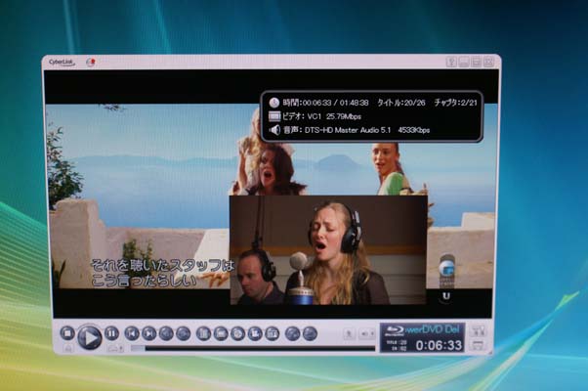This screenshot has height=391, width=588.
Task: Open the volume control with speaker icon
Action: [x=367, y=333]
